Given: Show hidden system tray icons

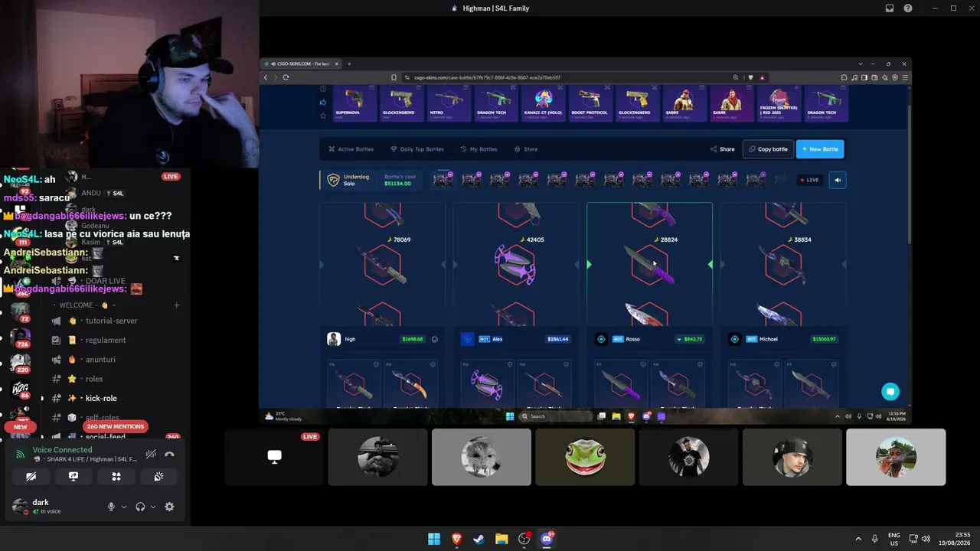Looking at the screenshot, I should pos(857,539).
